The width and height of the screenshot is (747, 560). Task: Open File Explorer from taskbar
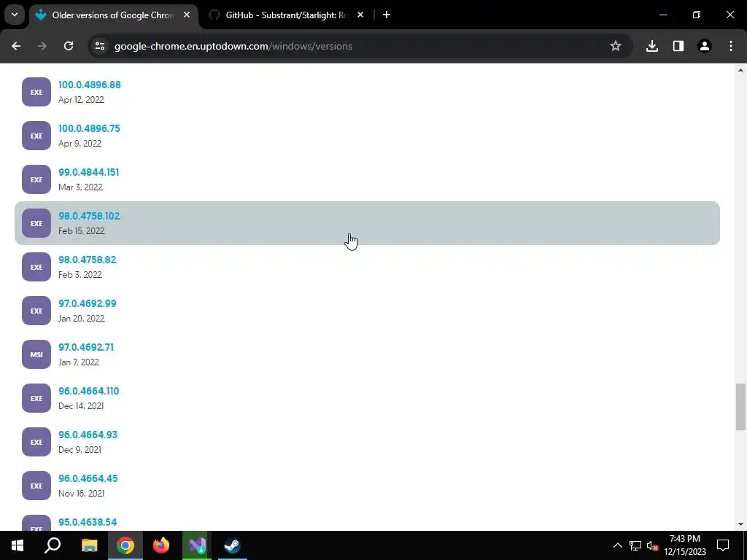(89, 545)
